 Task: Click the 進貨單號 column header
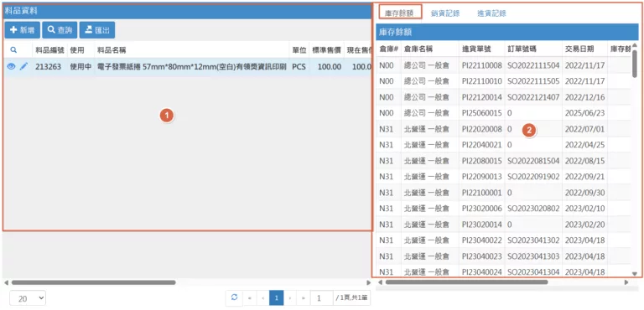tap(476, 49)
